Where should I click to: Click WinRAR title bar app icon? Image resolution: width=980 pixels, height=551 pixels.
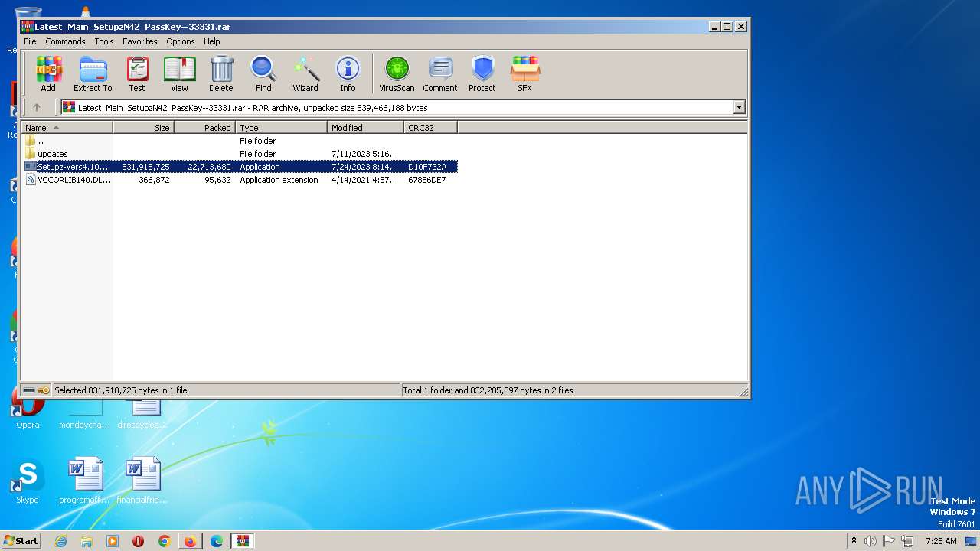[x=27, y=26]
